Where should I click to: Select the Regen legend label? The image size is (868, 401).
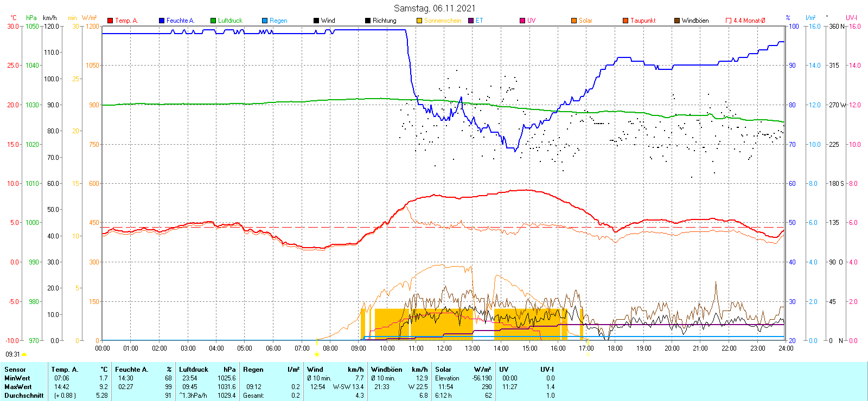coord(278,21)
